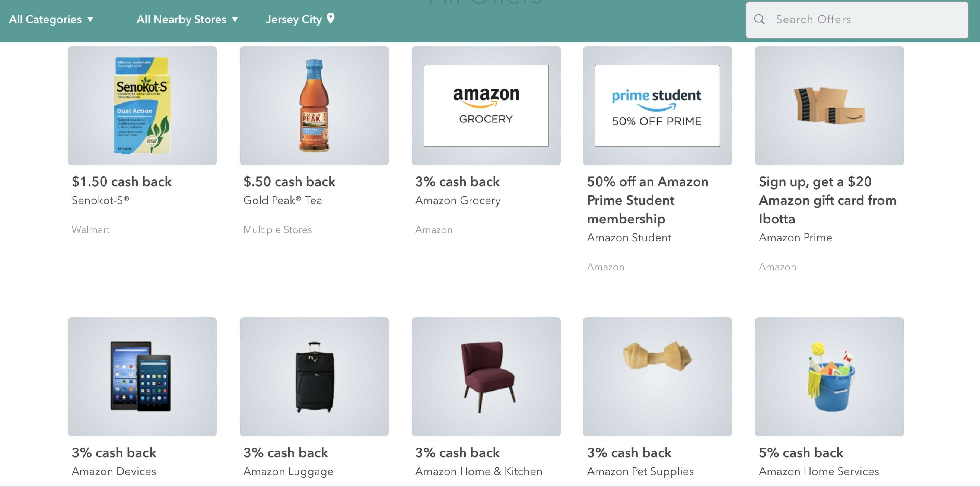The image size is (980, 487).
Task: Change the Jersey City location
Action: click(294, 19)
